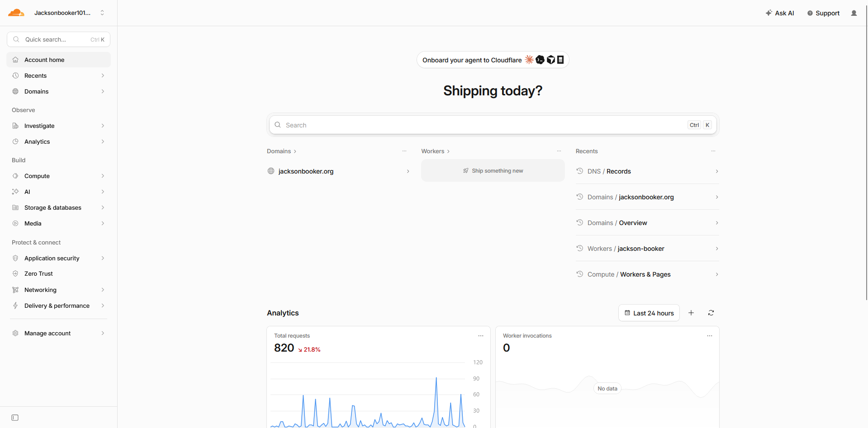Click the Ask AI sparkle button
Viewport: 868px width, 428px height.
pyautogui.click(x=780, y=13)
